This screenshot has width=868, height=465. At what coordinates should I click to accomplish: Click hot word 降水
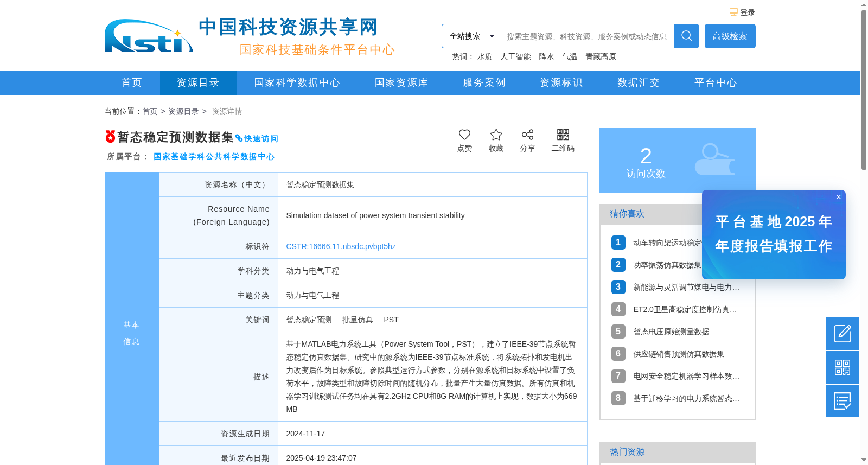coord(546,57)
